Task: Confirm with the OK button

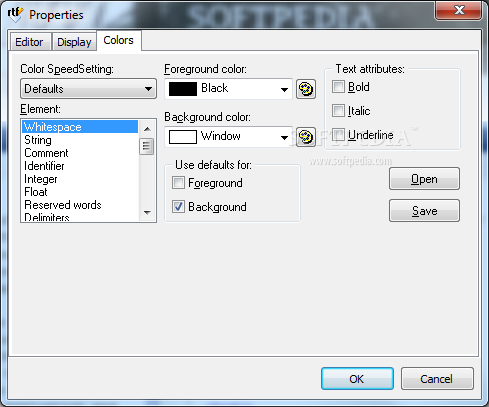Action: pyautogui.click(x=357, y=379)
